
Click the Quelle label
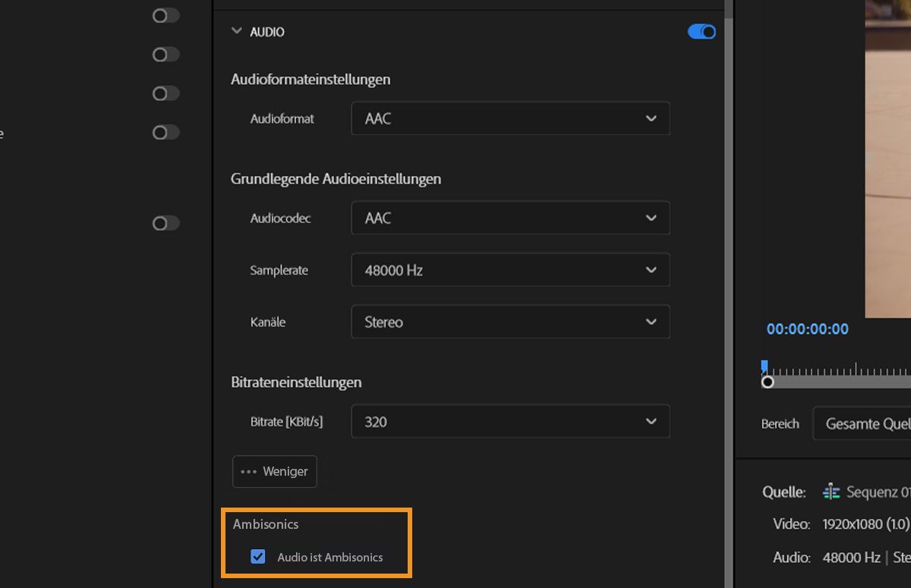point(783,492)
